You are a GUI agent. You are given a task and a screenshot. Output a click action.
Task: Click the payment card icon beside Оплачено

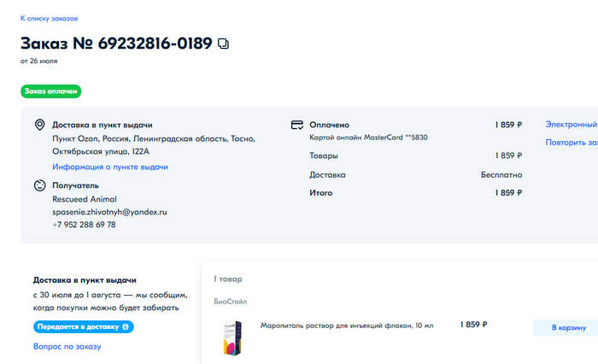coord(297,125)
